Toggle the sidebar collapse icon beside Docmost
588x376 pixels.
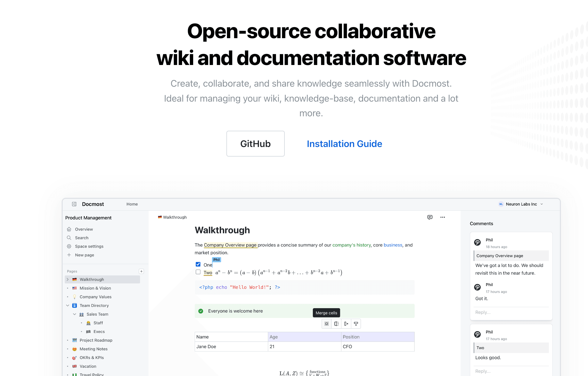click(74, 204)
